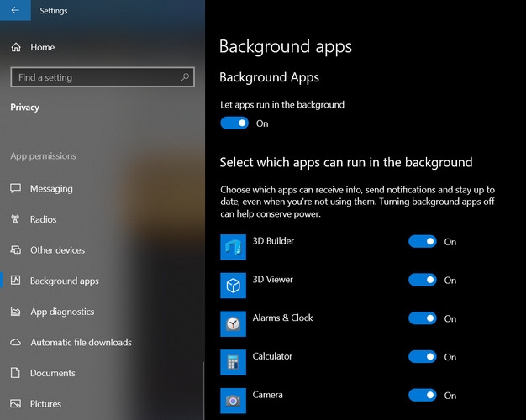The height and width of the screenshot is (420, 526).
Task: Click the 3D Builder app icon
Action: click(x=233, y=247)
